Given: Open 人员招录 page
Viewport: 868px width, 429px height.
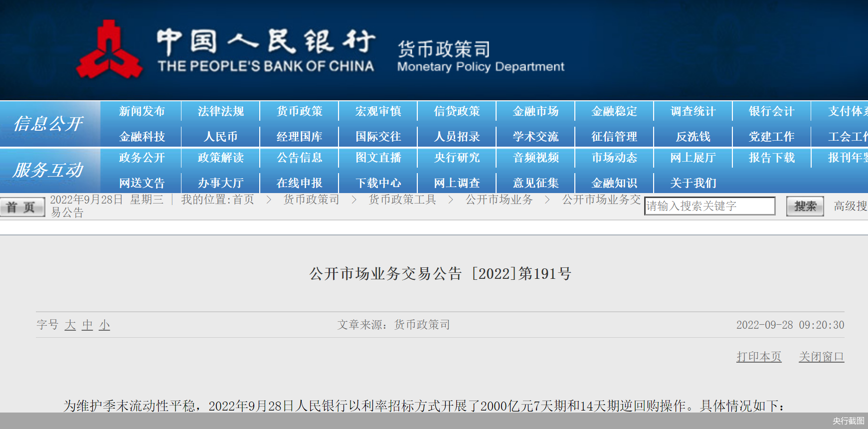Looking at the screenshot, I should click(x=457, y=137).
